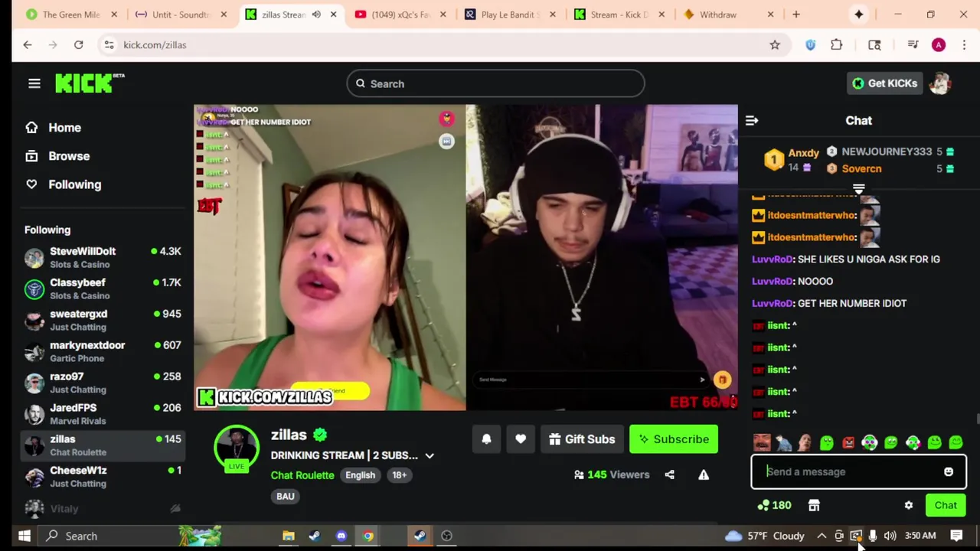Open JaredFPS channel from Following
The height and width of the screenshot is (551, 980).
point(103,414)
